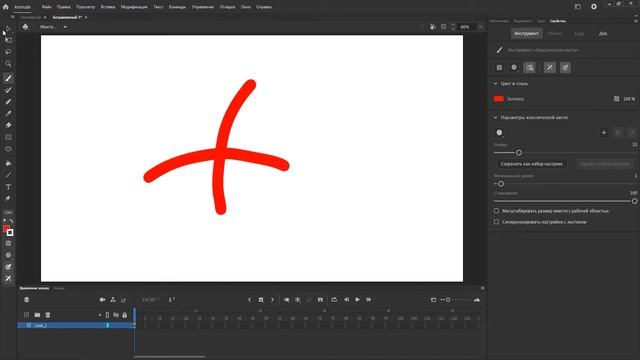640x360 pixels.
Task: Select the Oval tool
Action: [8, 149]
